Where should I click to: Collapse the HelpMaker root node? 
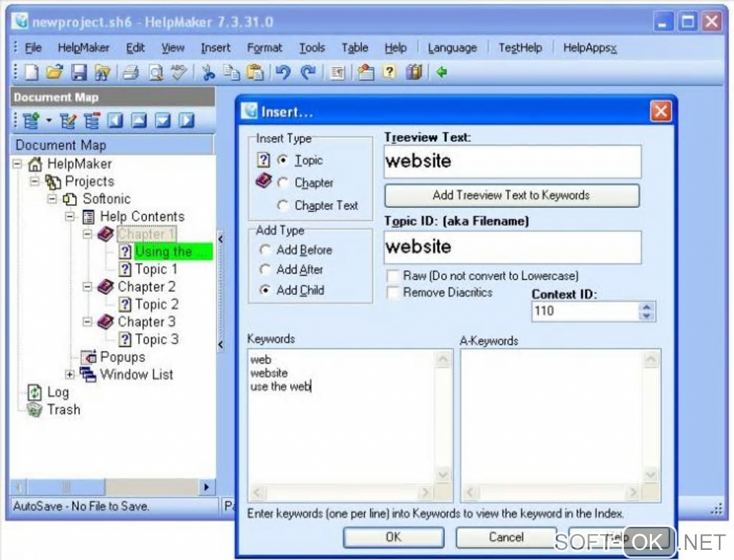click(x=17, y=164)
